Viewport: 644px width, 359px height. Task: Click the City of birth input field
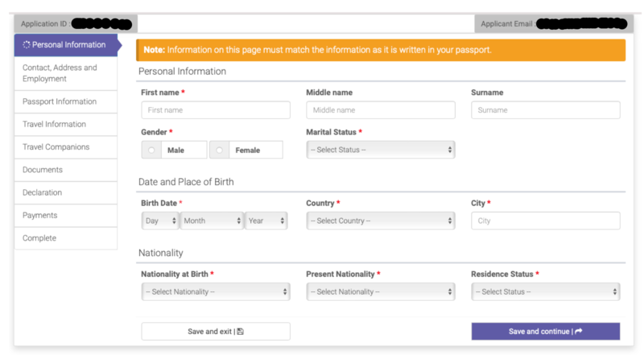[545, 221]
